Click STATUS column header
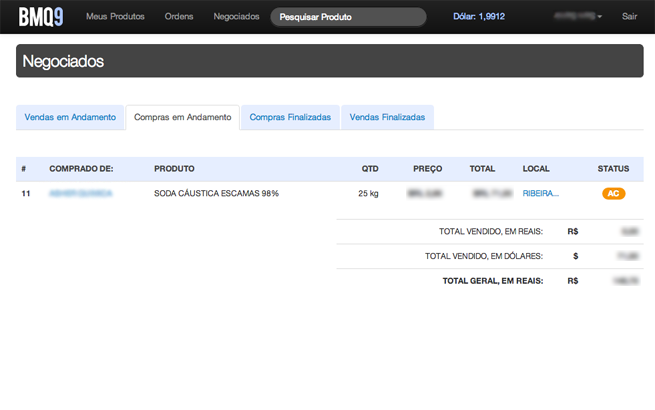Screen dimensions: 655x410 tap(613, 169)
